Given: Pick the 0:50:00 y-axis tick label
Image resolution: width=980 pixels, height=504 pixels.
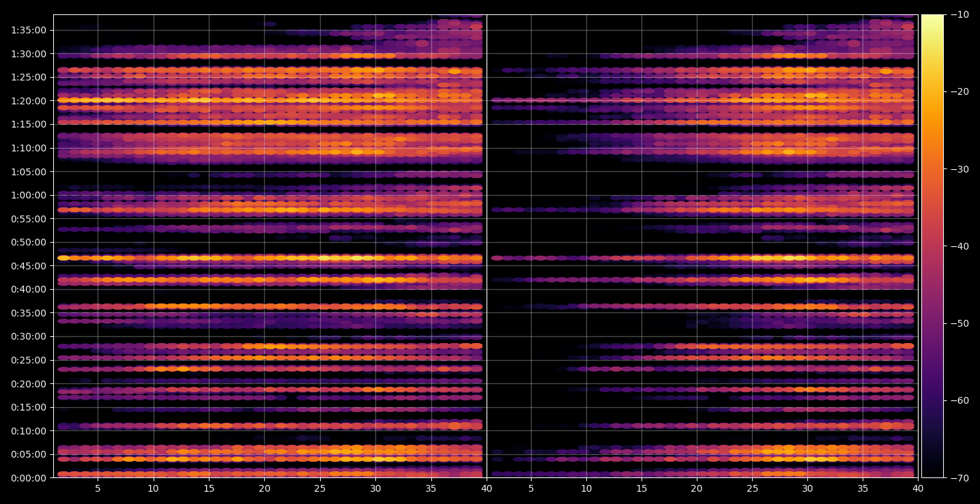Looking at the screenshot, I should pyautogui.click(x=29, y=242).
